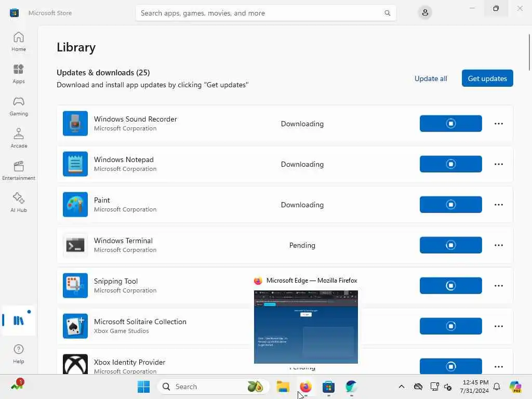Stop the Xbox Identity Provider update
Viewport: 532px width, 399px height.
tap(450, 366)
